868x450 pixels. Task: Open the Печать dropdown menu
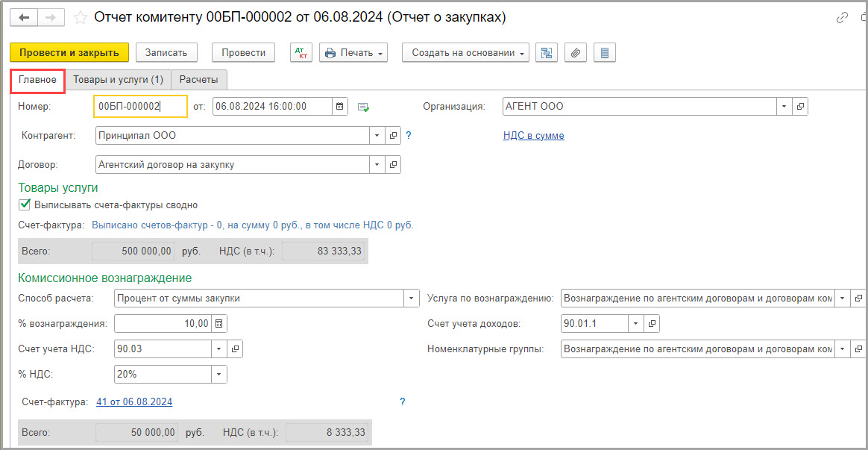[353, 53]
